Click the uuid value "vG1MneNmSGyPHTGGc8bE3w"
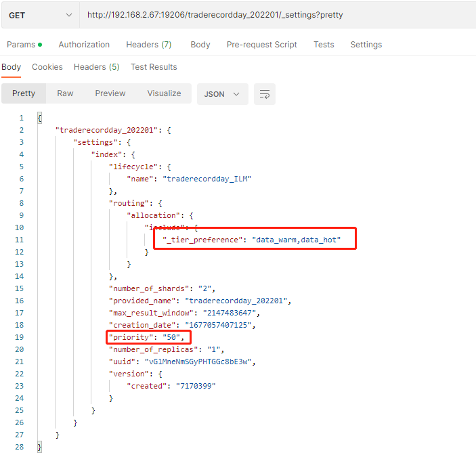 point(198,362)
